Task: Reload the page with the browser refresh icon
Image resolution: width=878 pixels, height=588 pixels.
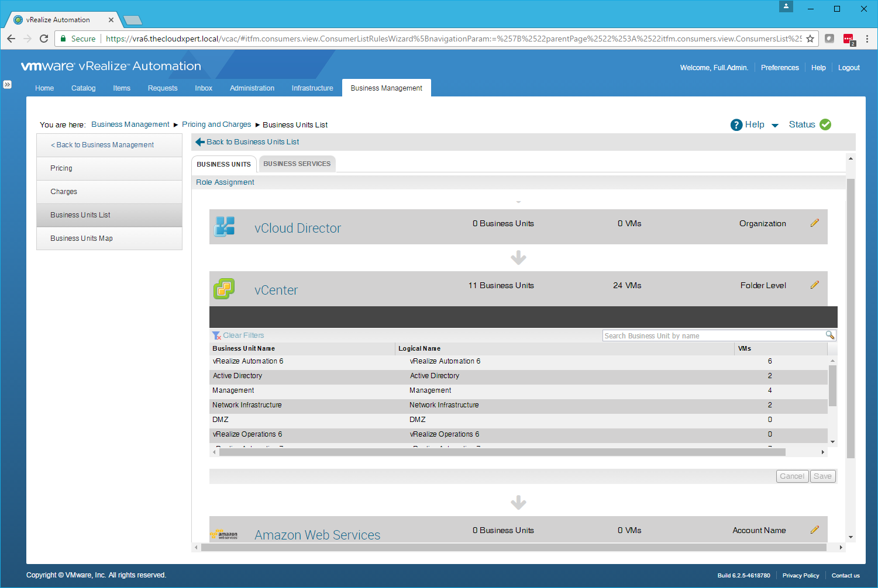Action: pyautogui.click(x=44, y=39)
